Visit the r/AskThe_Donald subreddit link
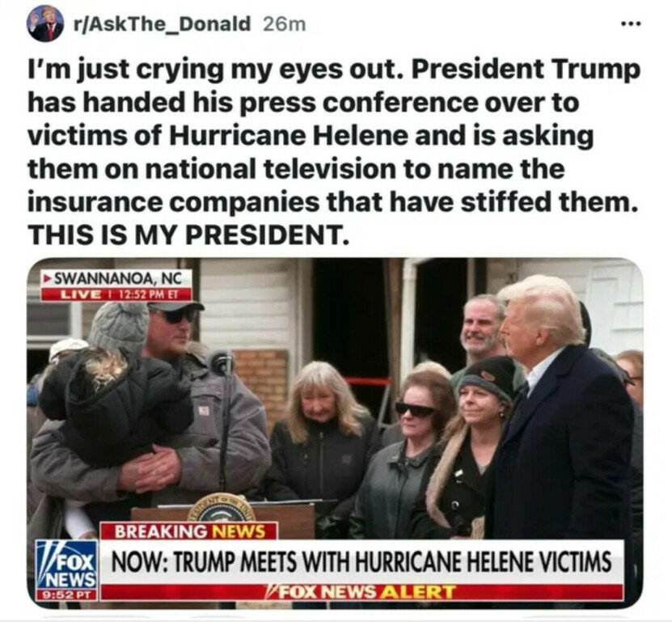 pyautogui.click(x=162, y=24)
